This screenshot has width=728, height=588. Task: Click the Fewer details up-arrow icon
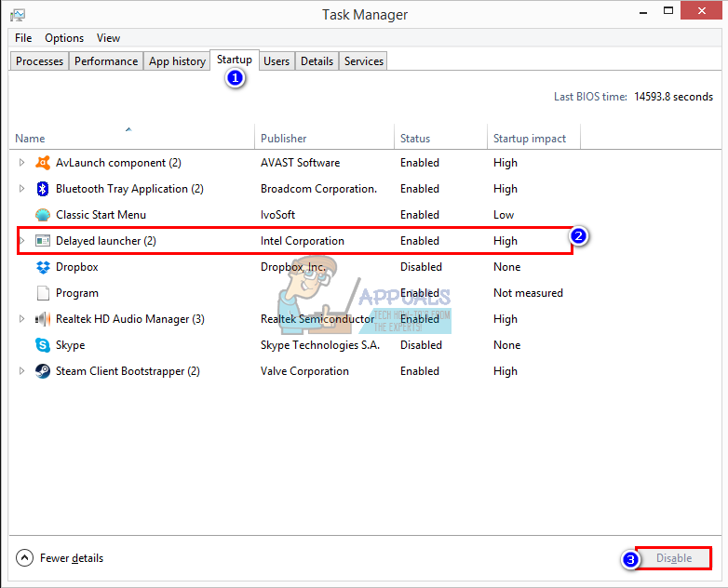[x=24, y=558]
